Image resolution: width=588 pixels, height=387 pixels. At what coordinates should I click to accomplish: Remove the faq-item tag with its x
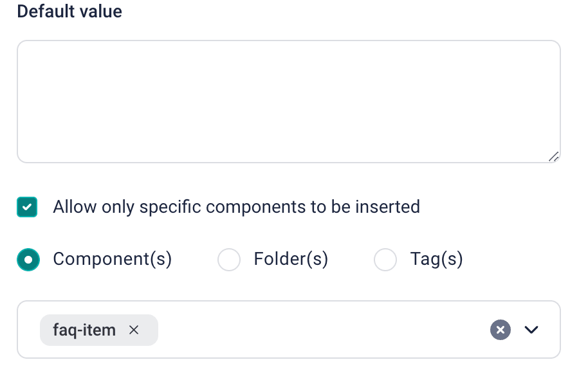[134, 330]
